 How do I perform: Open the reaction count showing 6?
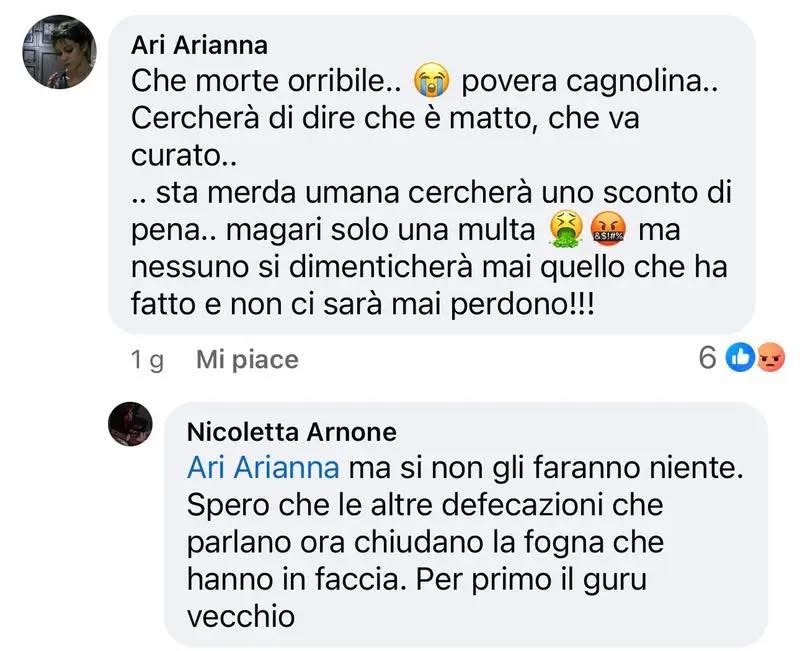tap(708, 357)
